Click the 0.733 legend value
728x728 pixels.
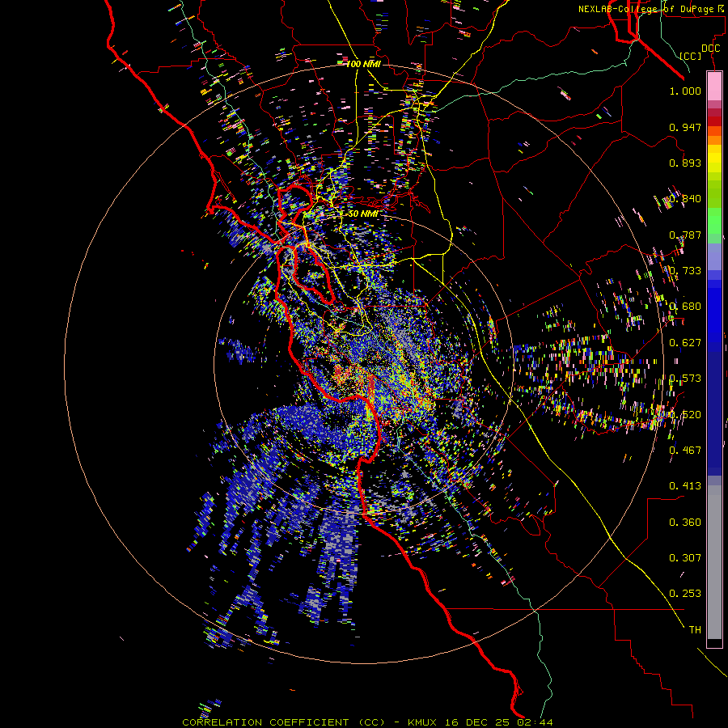point(685,271)
